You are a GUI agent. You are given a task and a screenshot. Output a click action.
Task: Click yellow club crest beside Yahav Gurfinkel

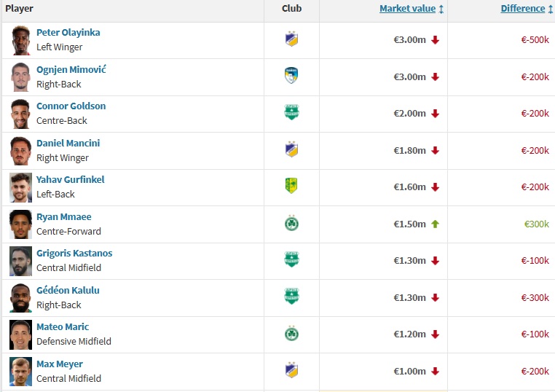pos(291,187)
